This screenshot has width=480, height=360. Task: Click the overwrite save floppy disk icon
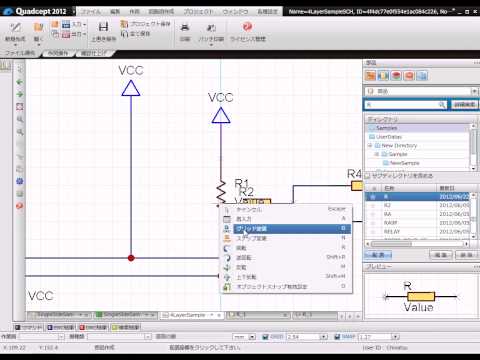(104, 27)
